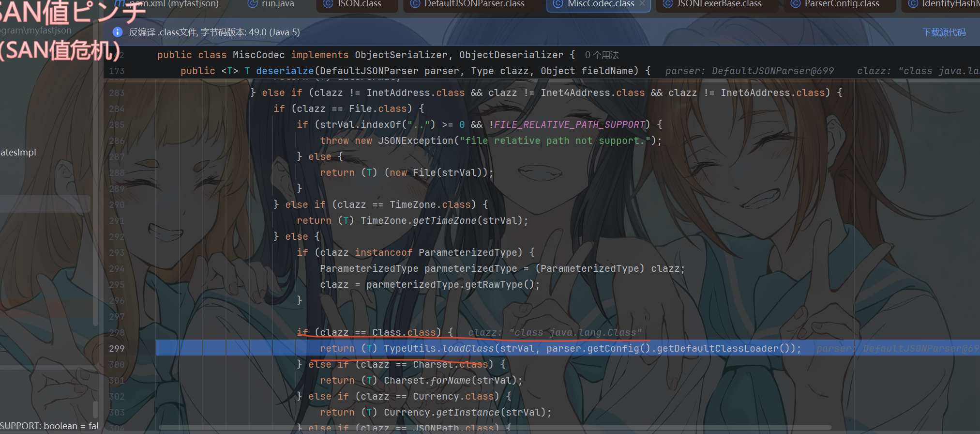980x434 pixels.
Task: Click the 'parser: DefaultJSONParser@699' inline hint
Action: [x=749, y=71]
